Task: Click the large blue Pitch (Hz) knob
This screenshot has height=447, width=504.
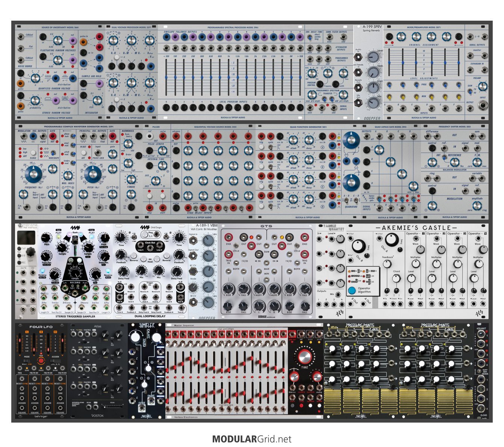Action: (92, 174)
